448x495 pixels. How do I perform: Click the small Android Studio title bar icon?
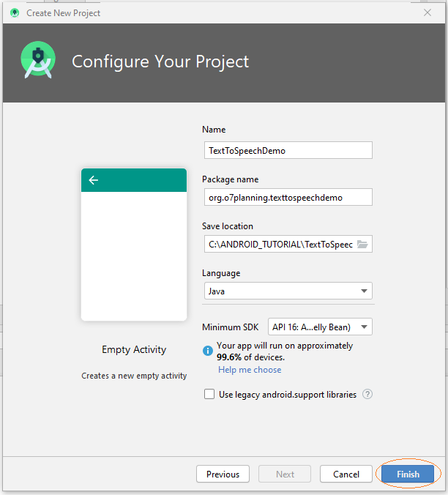[15, 13]
